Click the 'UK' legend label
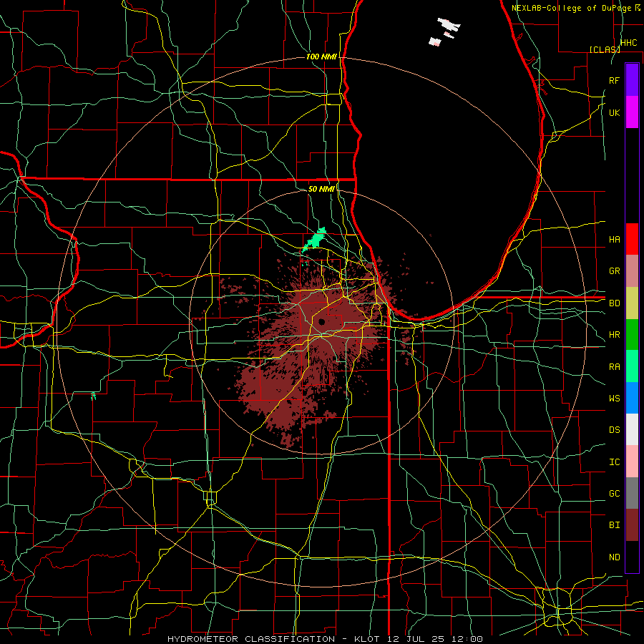The image size is (644, 644). point(614,112)
